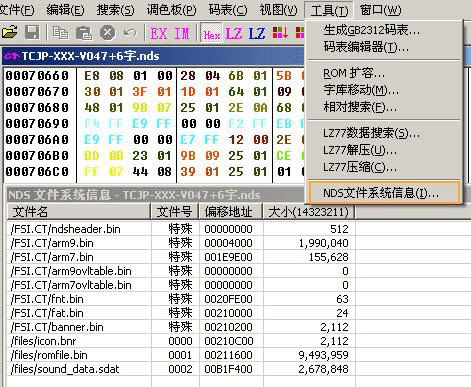Select the /files/romfile.bin row
The height and width of the screenshot is (387, 471).
coord(180,355)
